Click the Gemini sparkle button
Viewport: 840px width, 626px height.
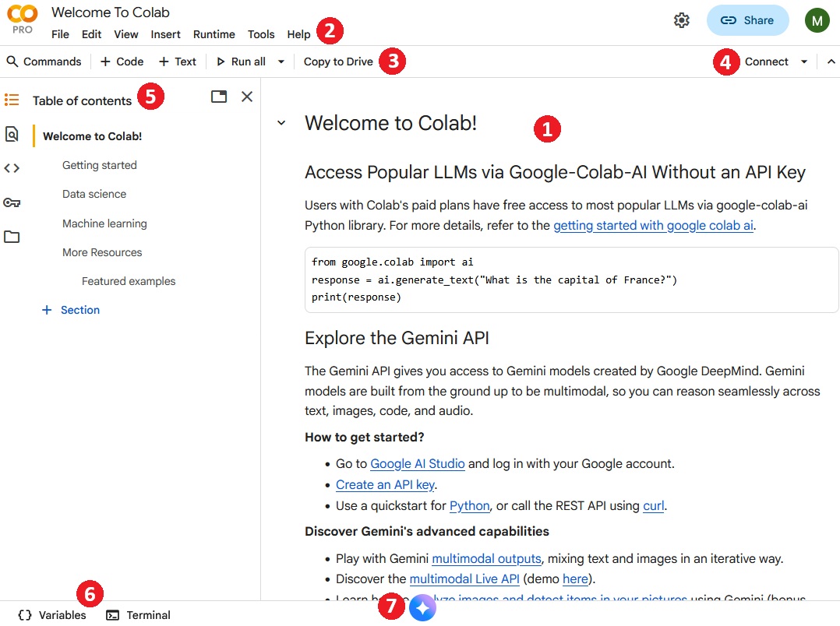tap(422, 608)
